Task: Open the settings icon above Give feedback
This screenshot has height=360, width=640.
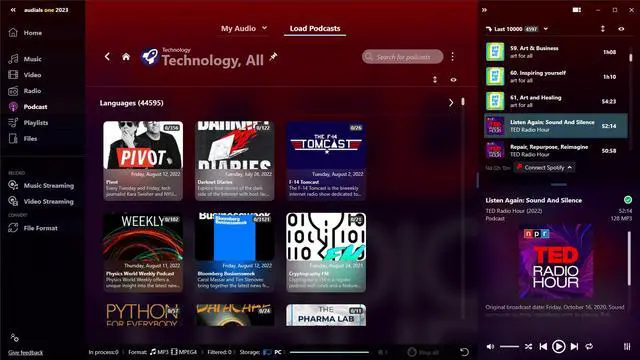Action: (14, 338)
